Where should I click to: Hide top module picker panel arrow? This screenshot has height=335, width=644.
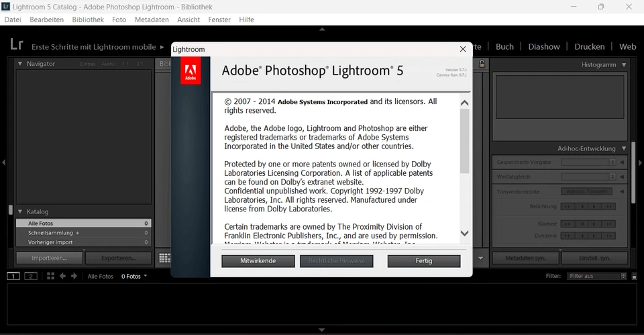[322, 29]
